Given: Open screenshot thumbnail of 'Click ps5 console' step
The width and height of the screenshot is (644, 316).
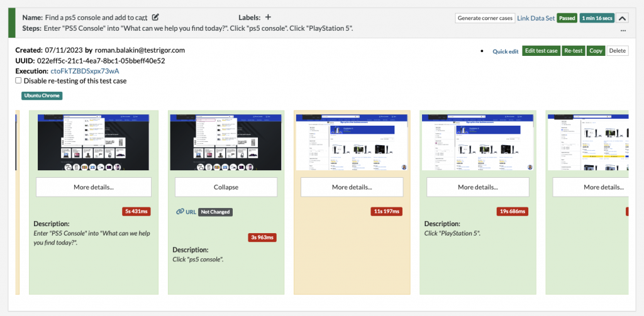Looking at the screenshot, I should 226,142.
